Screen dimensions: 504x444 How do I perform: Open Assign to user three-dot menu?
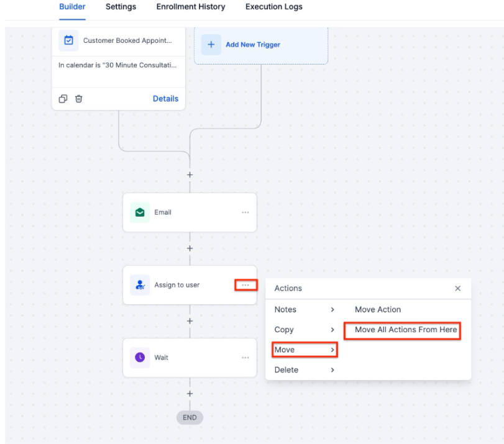(245, 285)
